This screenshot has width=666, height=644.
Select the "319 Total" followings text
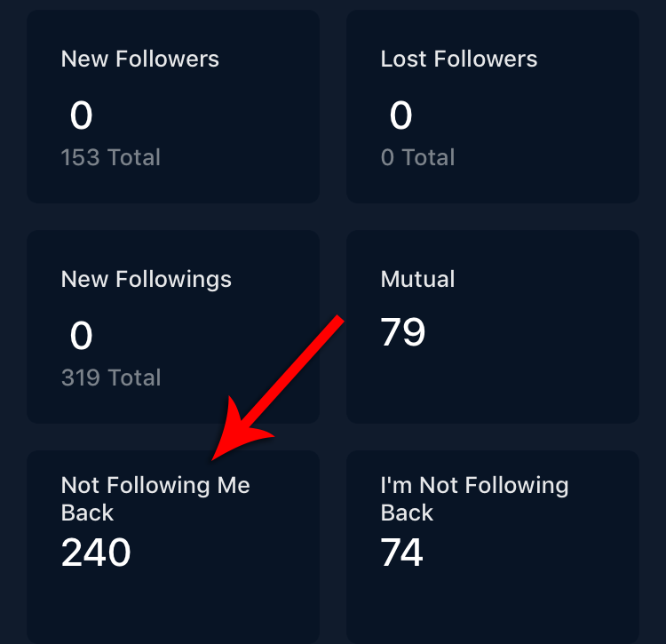tap(111, 378)
